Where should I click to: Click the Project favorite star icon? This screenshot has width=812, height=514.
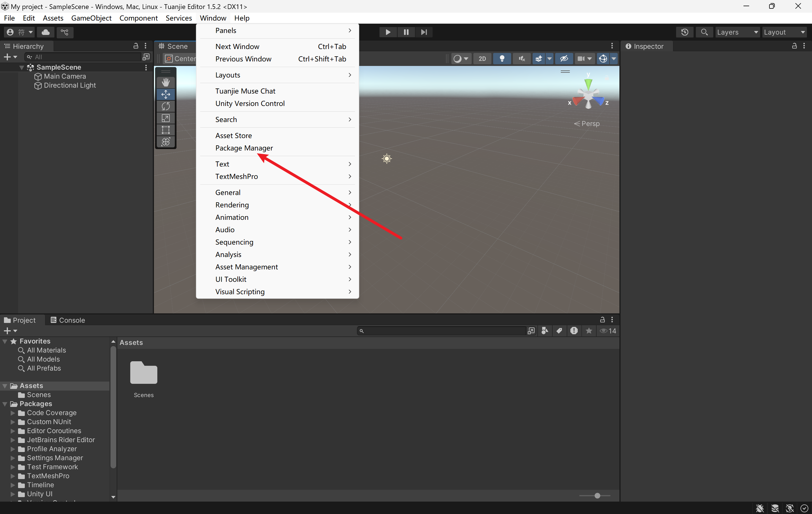(589, 331)
